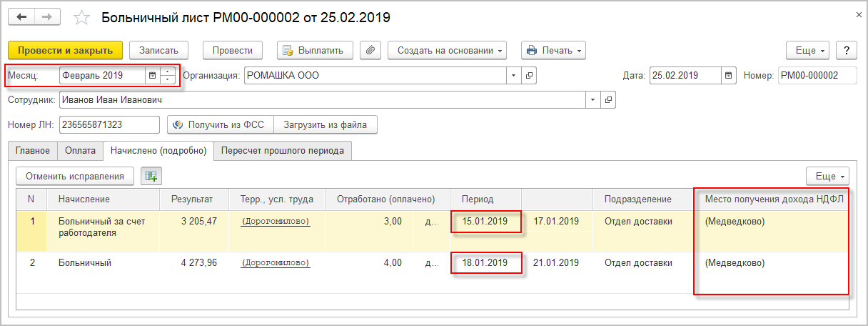Open calendar picker for Дата field

point(728,75)
